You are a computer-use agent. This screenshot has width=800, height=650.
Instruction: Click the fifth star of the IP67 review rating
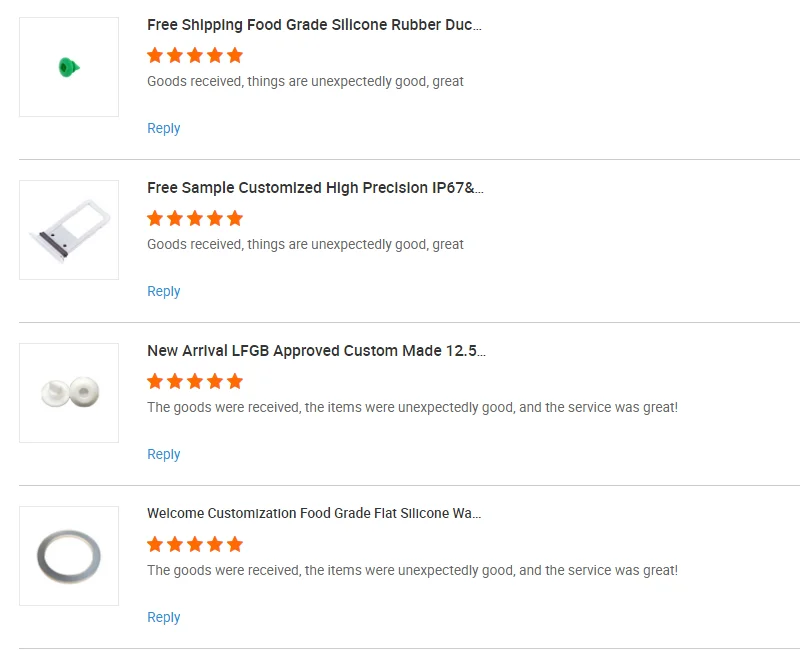(235, 218)
